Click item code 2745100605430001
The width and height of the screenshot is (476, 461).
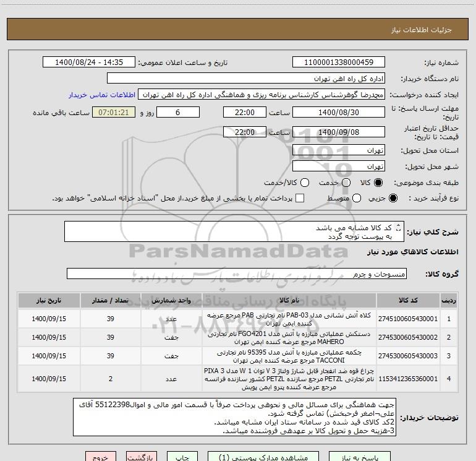(408, 319)
